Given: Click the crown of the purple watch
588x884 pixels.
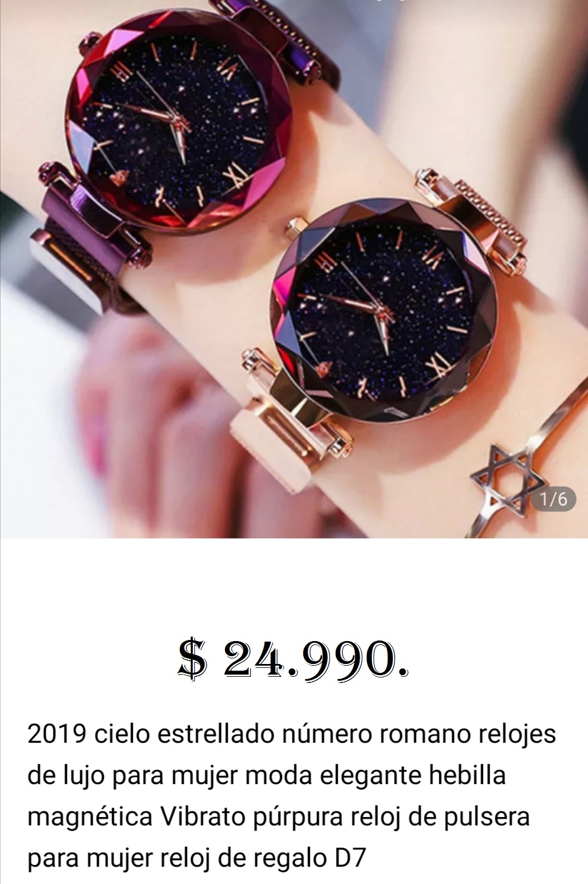Looking at the screenshot, I should [89, 44].
